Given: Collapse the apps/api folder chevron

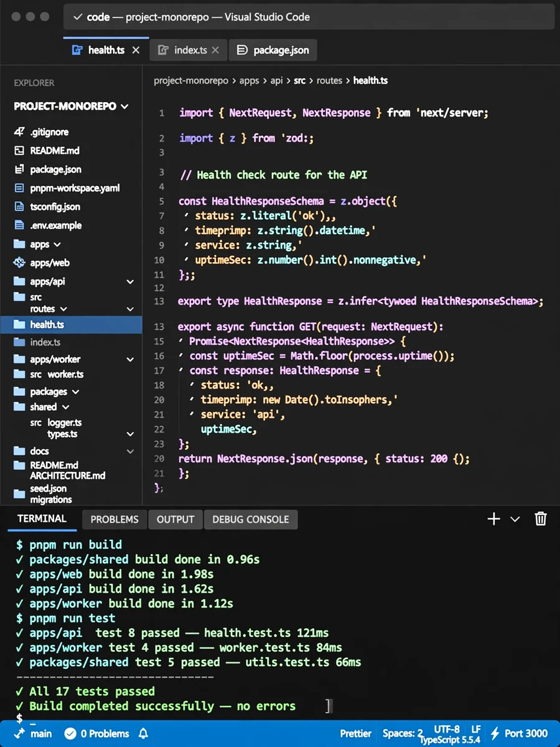Looking at the screenshot, I should pos(130,282).
